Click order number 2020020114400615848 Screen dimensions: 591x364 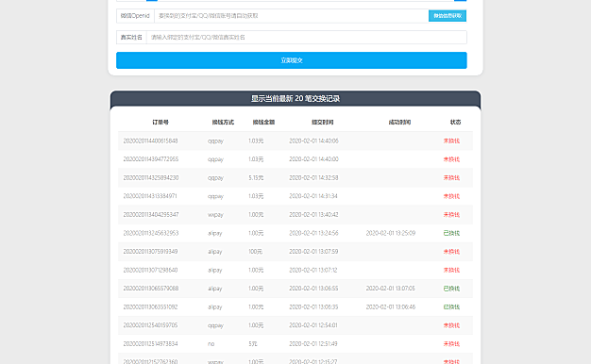tap(150, 141)
